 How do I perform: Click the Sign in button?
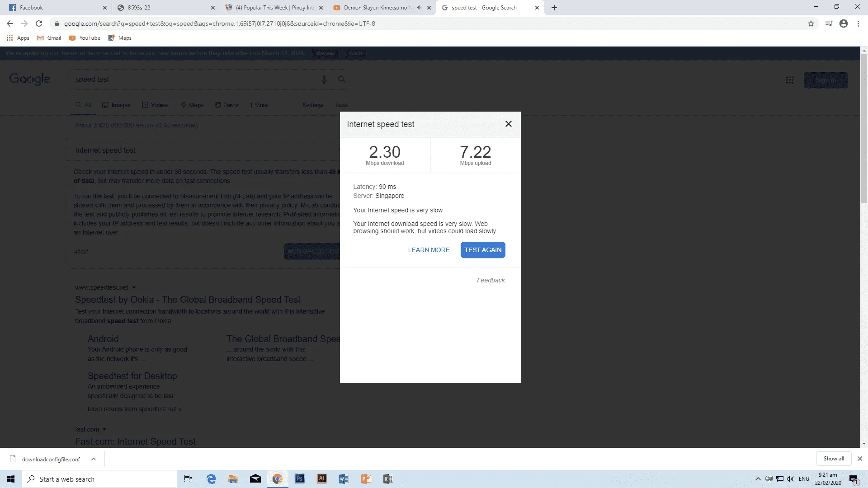click(826, 80)
